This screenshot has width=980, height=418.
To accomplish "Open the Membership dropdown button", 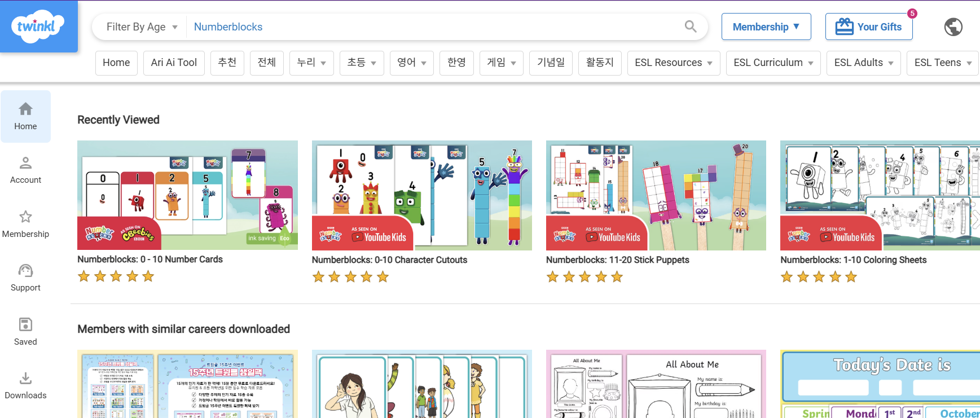I will coord(766,27).
